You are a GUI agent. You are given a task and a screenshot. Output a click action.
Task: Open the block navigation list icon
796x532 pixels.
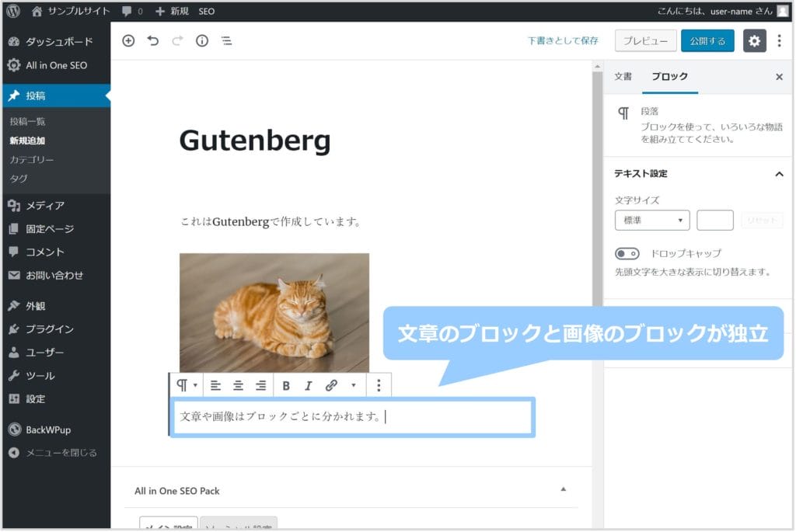tap(226, 41)
